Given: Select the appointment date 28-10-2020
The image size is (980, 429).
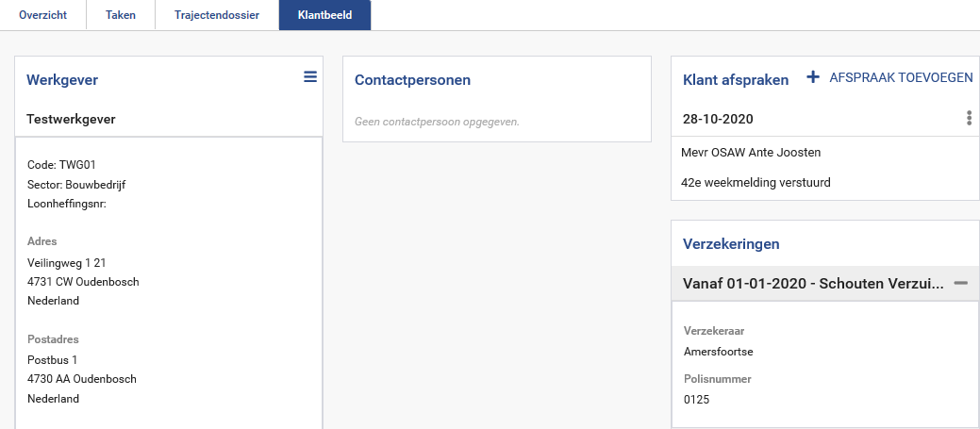Looking at the screenshot, I should click(717, 119).
